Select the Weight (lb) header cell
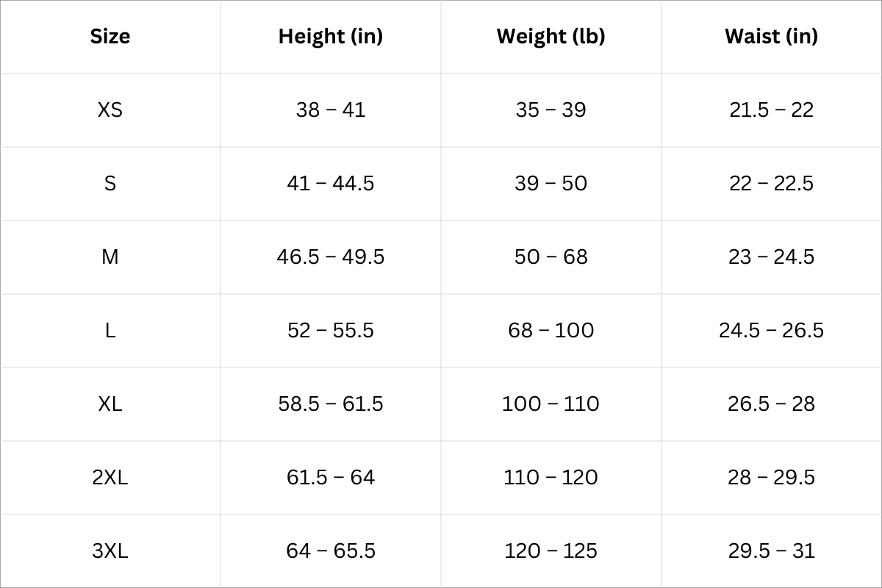The image size is (882, 588). (551, 36)
